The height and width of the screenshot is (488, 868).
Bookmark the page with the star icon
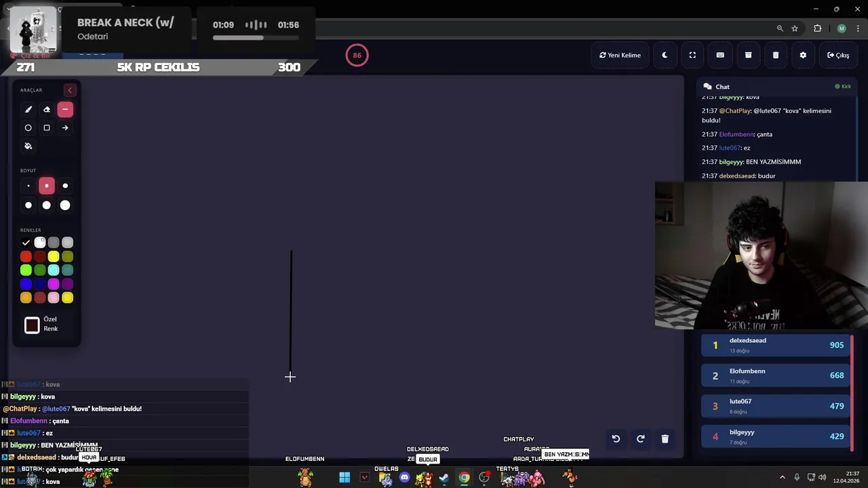(x=795, y=28)
